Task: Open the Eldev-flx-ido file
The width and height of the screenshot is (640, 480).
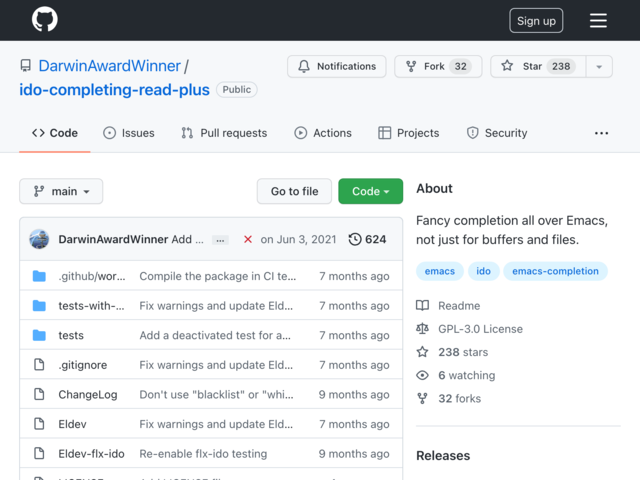Action: (x=91, y=454)
